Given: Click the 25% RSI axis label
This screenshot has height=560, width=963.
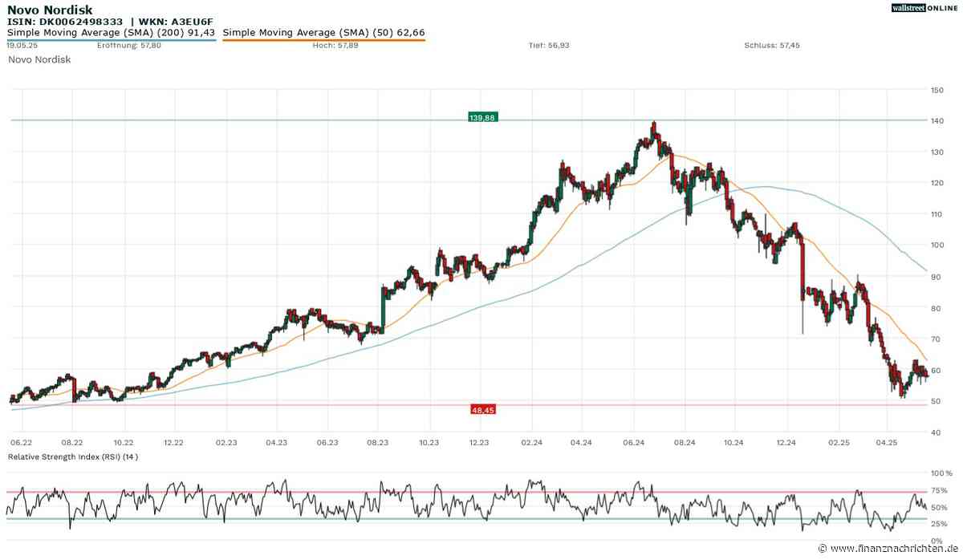Looking at the screenshot, I should click(x=939, y=523).
